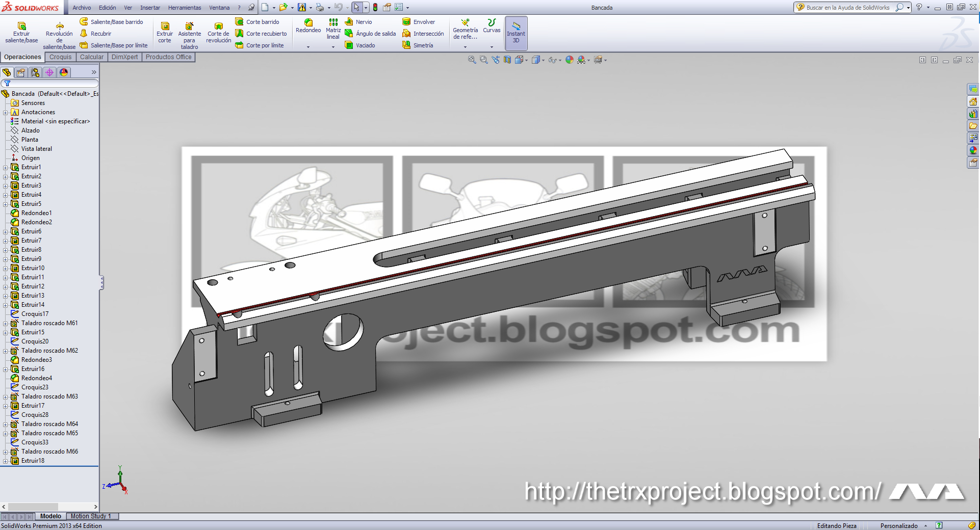The width and height of the screenshot is (980, 530).
Task: Click Edit appearance color sphere icon
Action: click(570, 60)
